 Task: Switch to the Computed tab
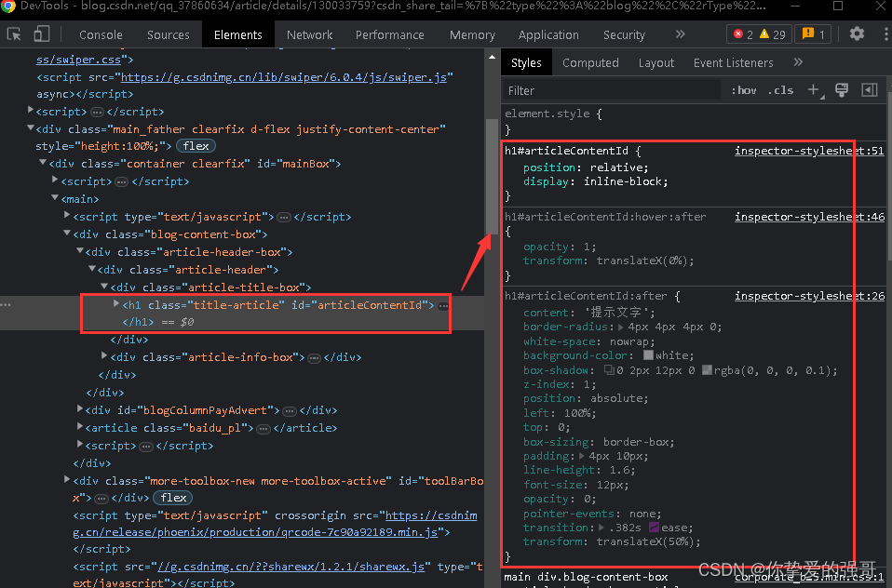tap(590, 62)
